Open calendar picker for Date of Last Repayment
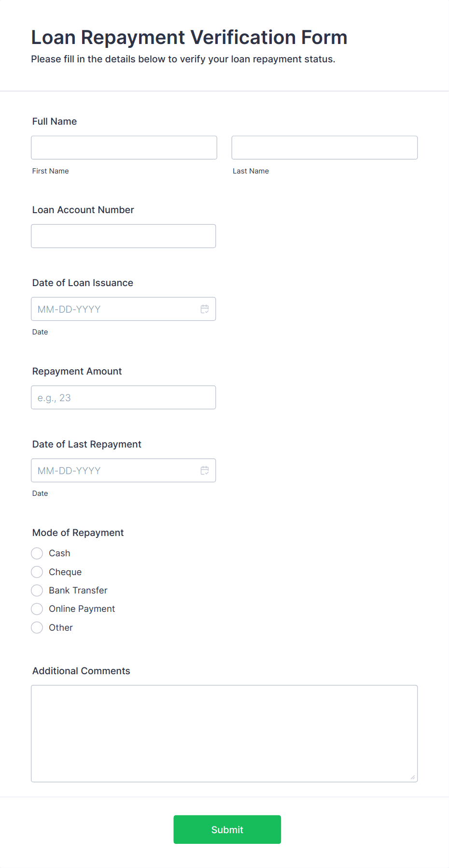 coord(205,470)
